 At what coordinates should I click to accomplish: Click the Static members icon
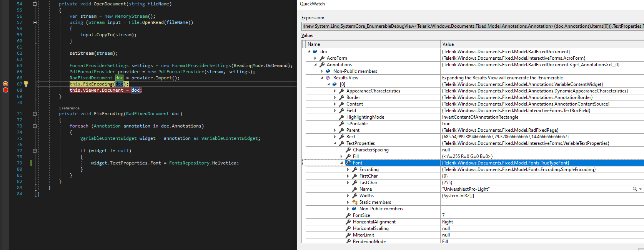355,202
